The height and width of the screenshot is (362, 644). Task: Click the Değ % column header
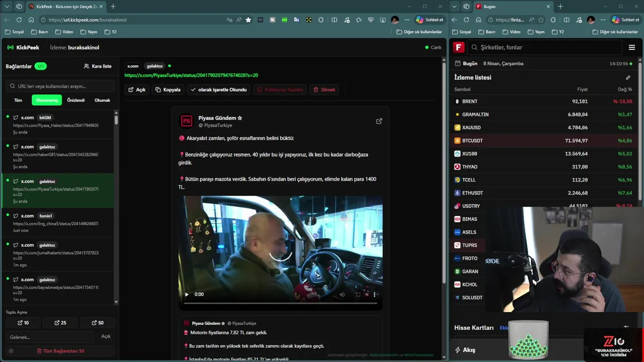(625, 89)
